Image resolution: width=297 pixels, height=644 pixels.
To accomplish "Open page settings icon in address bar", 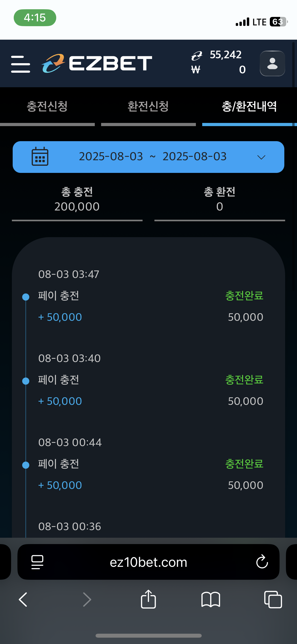I will pos(37,562).
